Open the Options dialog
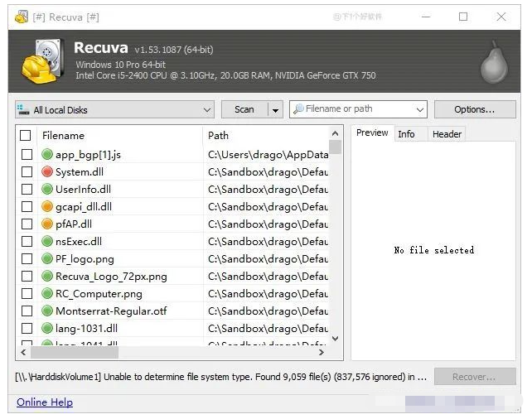 click(x=474, y=109)
